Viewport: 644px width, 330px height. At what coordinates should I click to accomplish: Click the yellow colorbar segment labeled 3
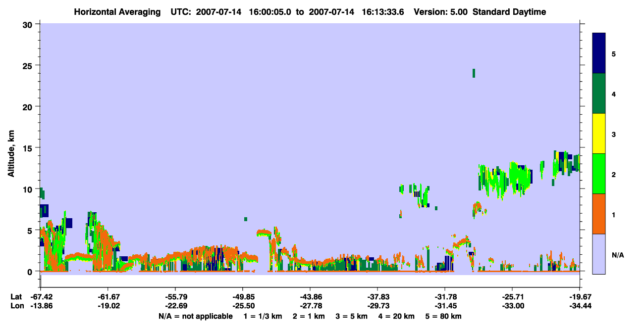pos(599,134)
